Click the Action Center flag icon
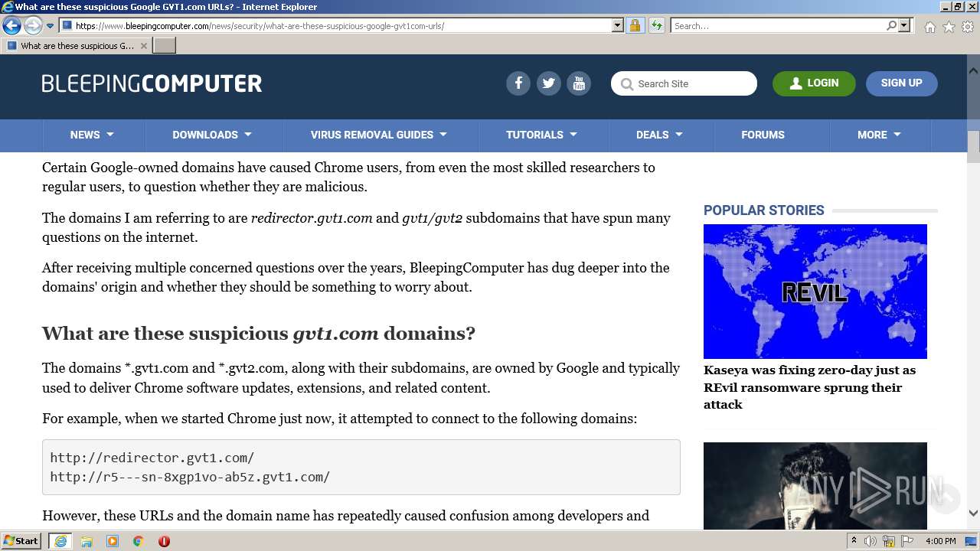 906,541
